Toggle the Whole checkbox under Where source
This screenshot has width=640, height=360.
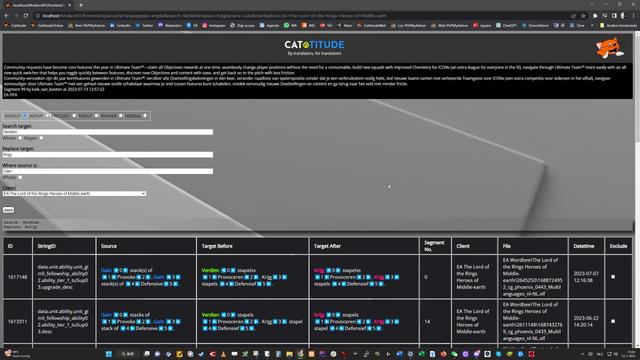pos(20,177)
